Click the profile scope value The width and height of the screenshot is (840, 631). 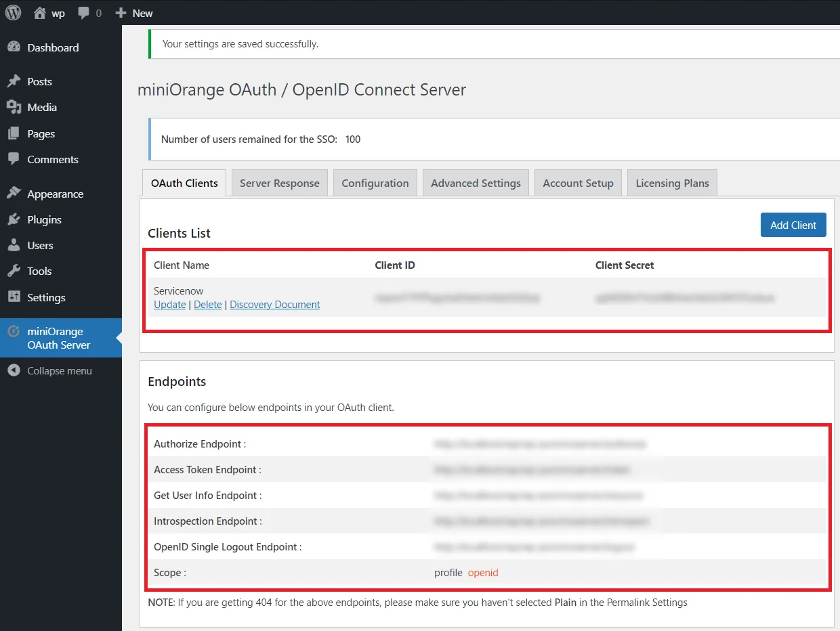448,573
